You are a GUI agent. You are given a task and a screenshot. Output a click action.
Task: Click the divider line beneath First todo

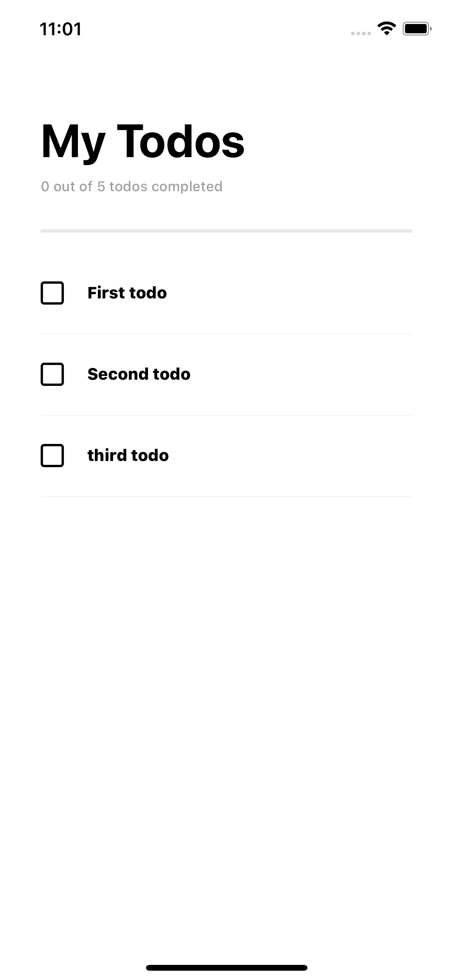[x=226, y=334]
